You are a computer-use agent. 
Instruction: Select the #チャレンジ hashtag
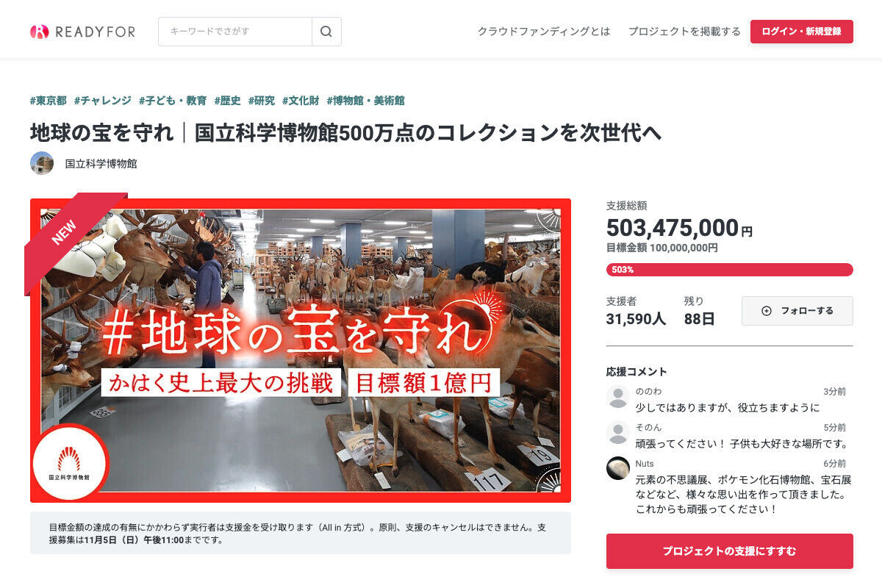pyautogui.click(x=102, y=101)
